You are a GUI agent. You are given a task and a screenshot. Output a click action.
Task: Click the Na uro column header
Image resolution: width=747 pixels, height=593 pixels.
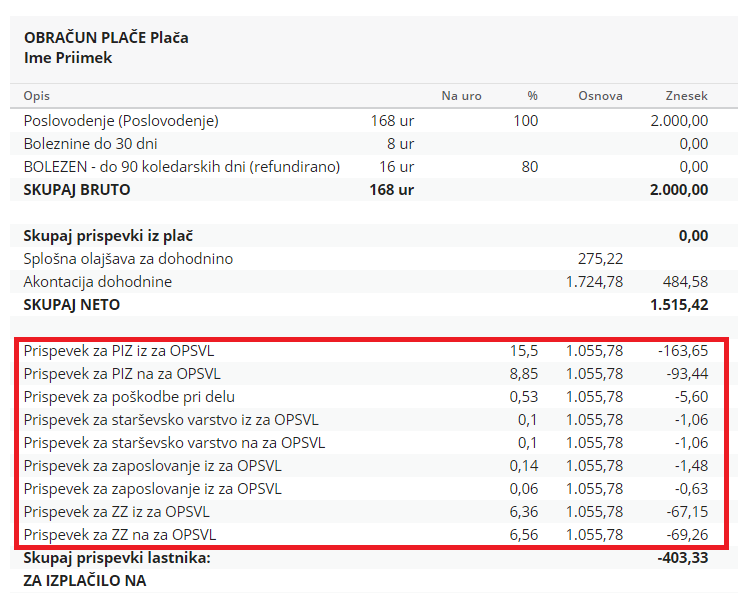point(461,96)
